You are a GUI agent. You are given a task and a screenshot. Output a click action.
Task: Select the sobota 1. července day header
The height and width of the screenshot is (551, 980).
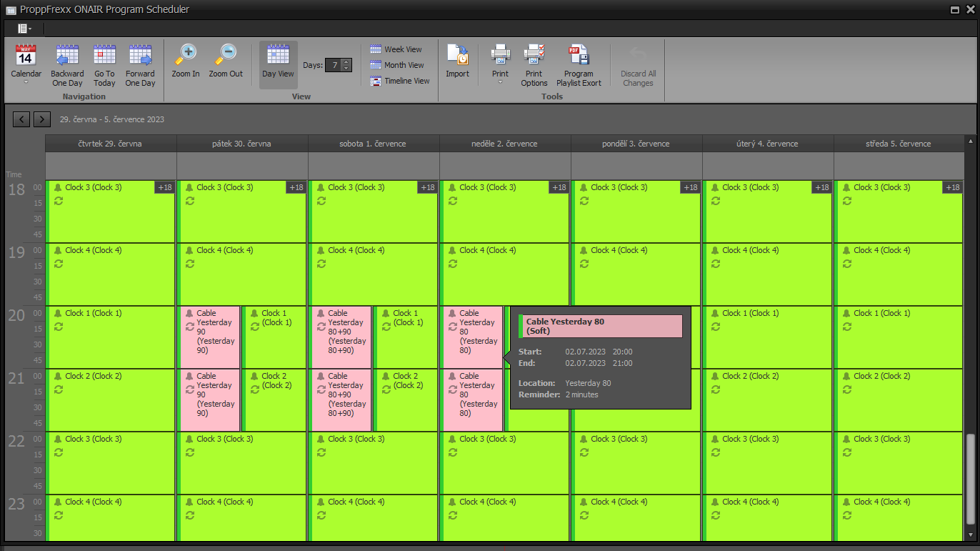pos(374,144)
